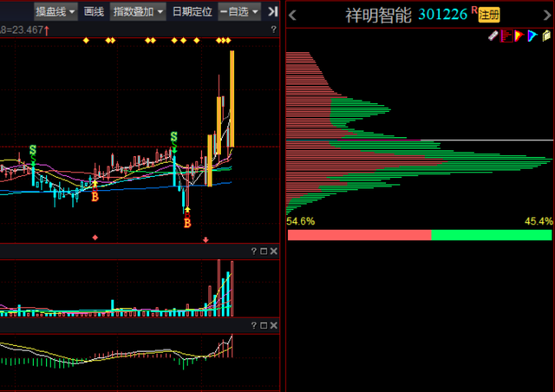Expand the 指数叠加 dropdown
This screenshot has height=392, width=555.
click(x=138, y=11)
